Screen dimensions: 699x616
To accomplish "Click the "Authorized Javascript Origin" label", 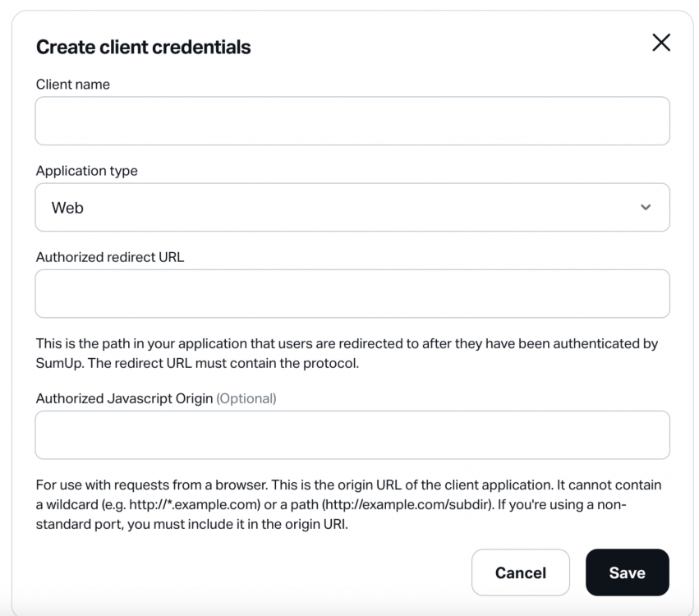I will click(x=124, y=398).
